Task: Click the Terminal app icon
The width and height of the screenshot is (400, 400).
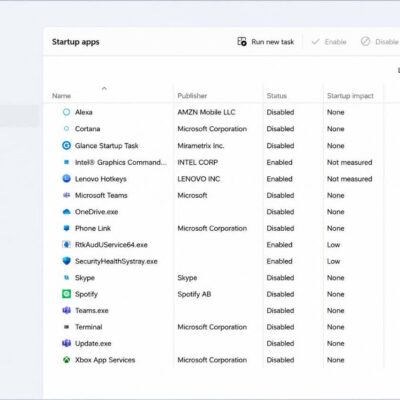Action: [66, 327]
